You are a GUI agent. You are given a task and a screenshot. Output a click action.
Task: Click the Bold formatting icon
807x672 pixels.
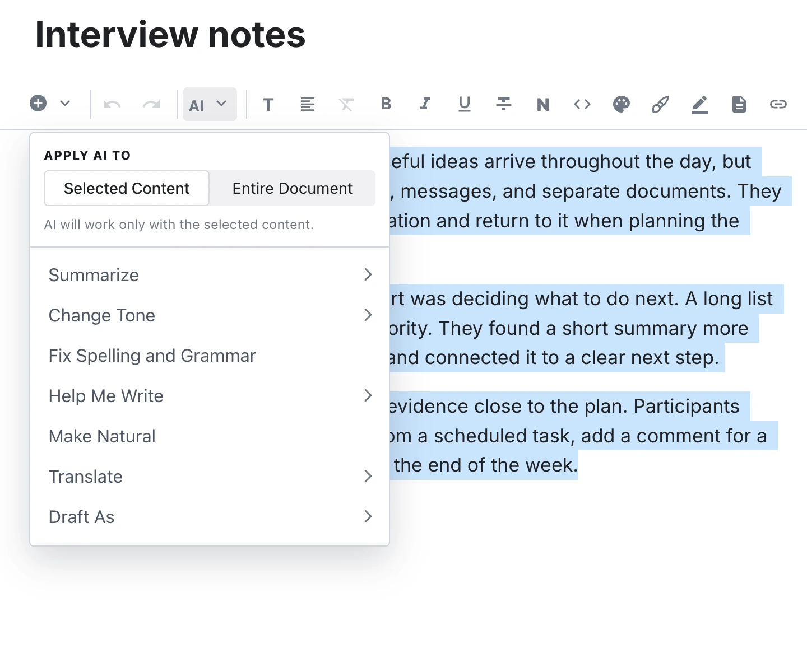[x=386, y=104]
